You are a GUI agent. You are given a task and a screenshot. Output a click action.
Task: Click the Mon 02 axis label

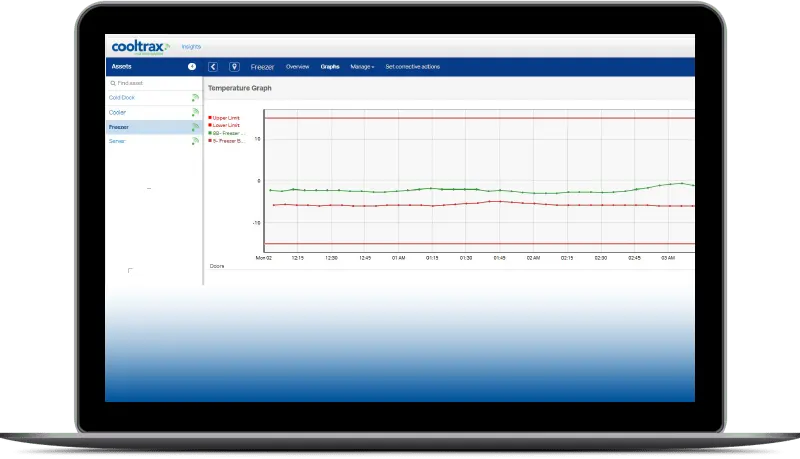coord(264,258)
